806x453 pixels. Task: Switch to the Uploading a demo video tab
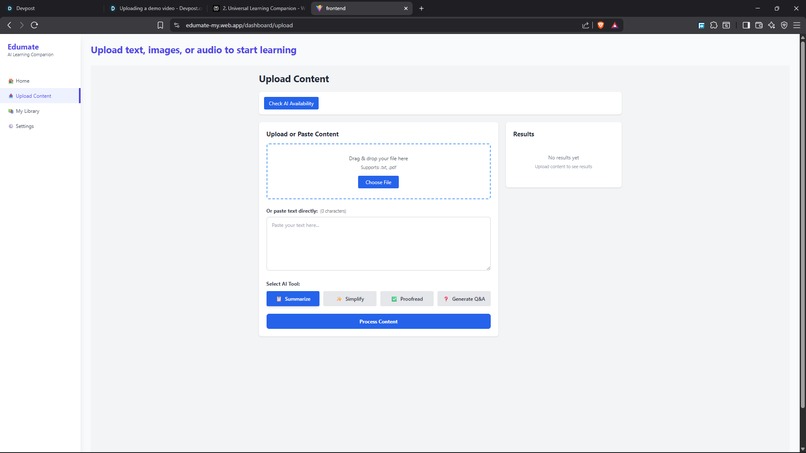pos(156,8)
